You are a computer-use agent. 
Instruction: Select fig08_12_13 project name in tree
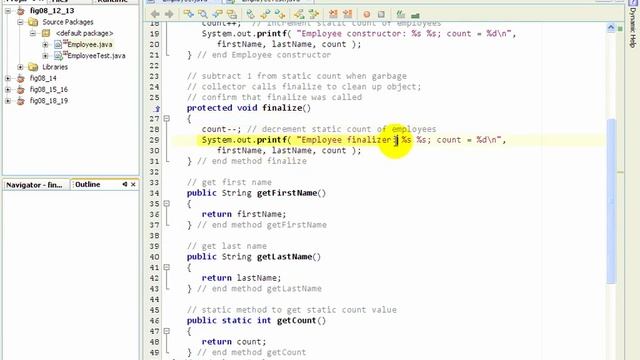click(x=52, y=11)
